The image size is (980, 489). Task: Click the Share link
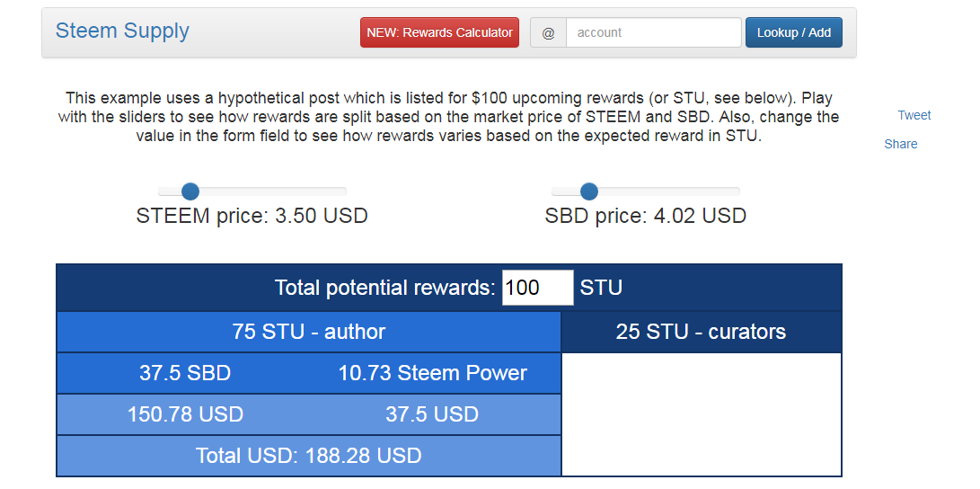pos(900,144)
